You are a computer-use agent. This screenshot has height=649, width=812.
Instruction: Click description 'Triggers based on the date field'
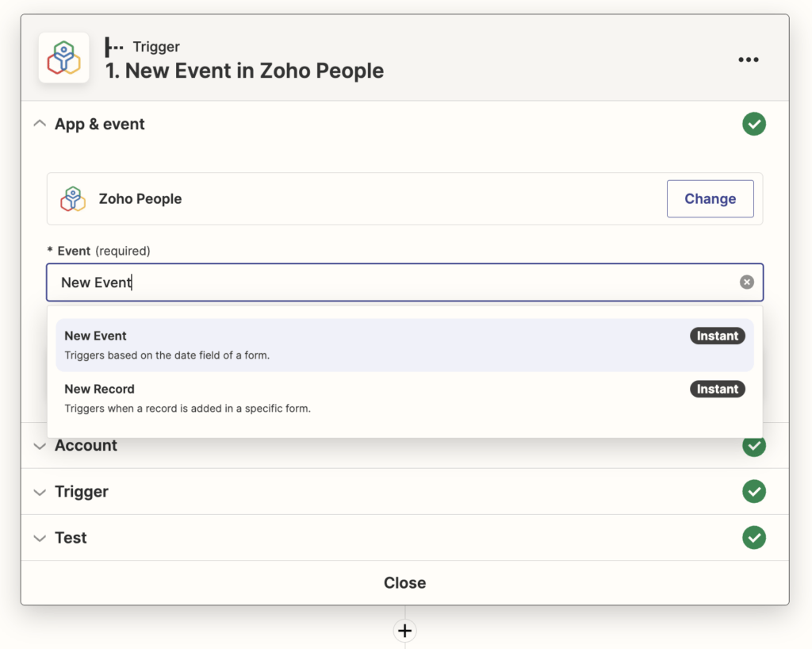(167, 355)
